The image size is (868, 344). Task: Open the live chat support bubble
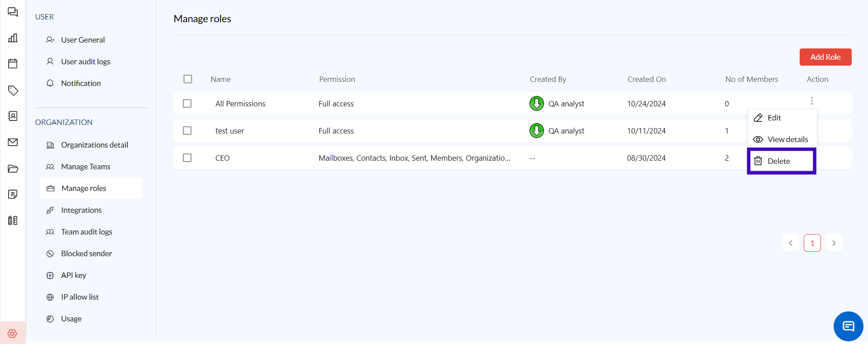coord(848,326)
